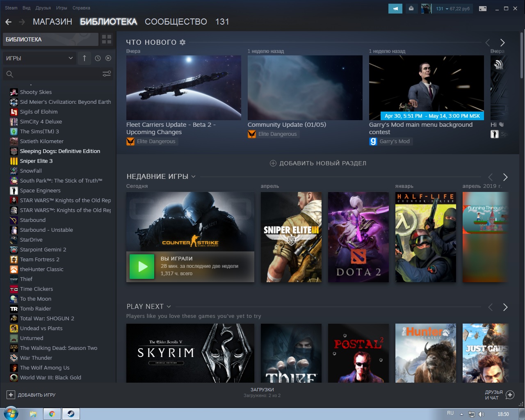Show next recent games arrow

click(505, 177)
